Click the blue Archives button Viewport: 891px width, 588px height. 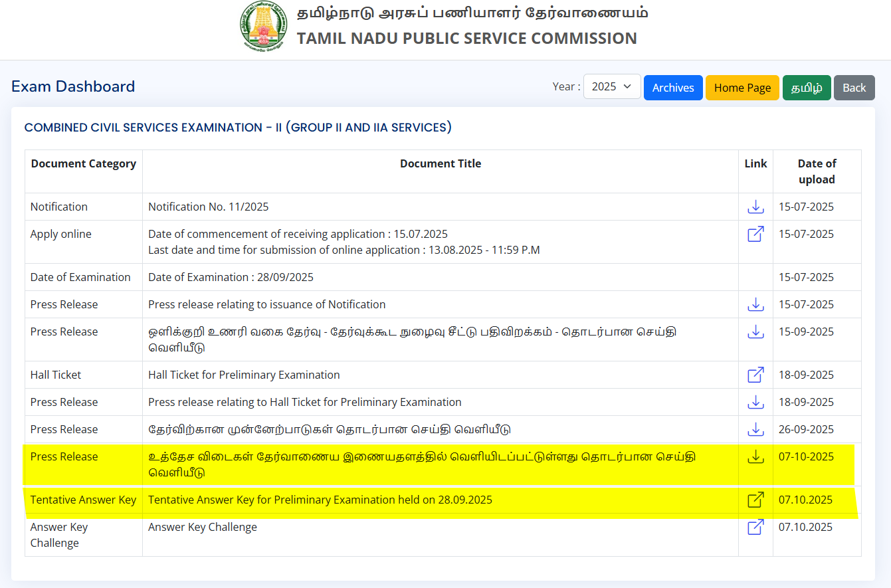point(672,88)
